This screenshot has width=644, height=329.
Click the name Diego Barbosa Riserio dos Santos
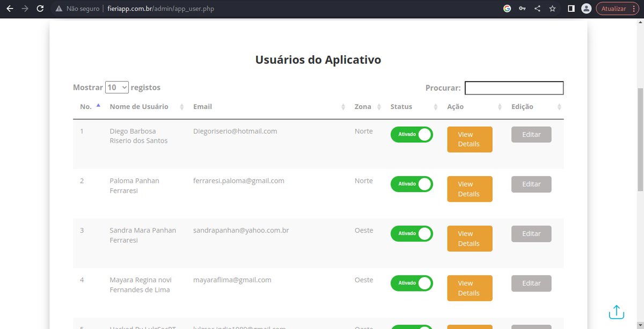(x=138, y=136)
